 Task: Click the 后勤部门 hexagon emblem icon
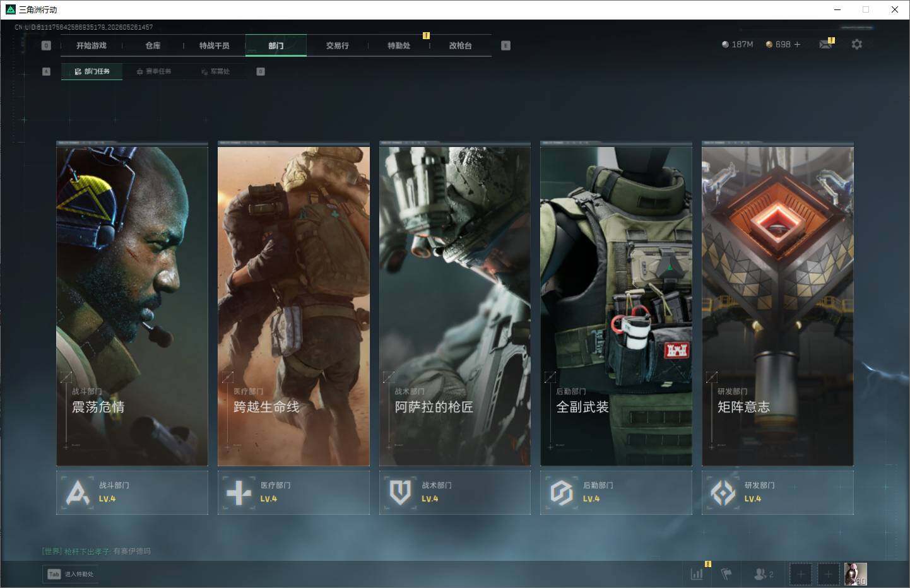[561, 492]
